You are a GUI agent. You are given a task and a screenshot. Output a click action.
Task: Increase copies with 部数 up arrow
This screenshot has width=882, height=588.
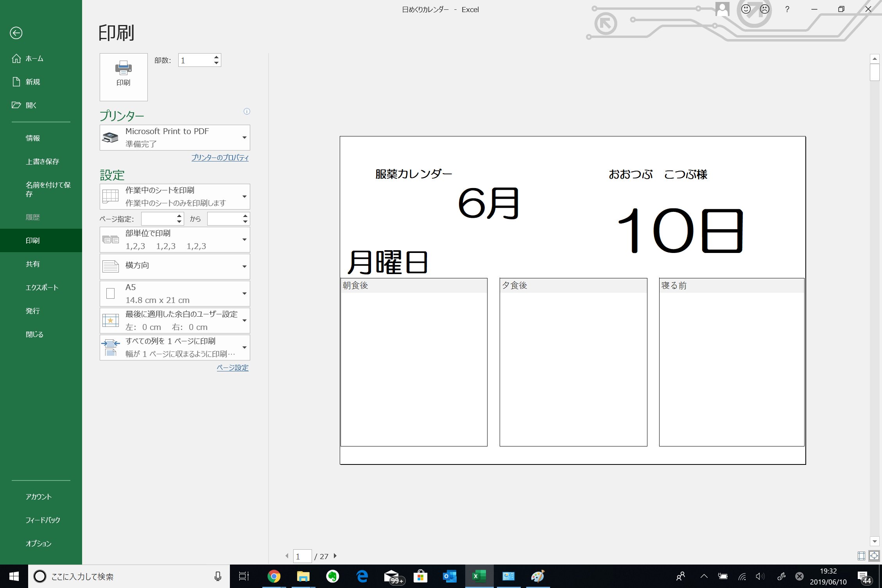coord(216,57)
